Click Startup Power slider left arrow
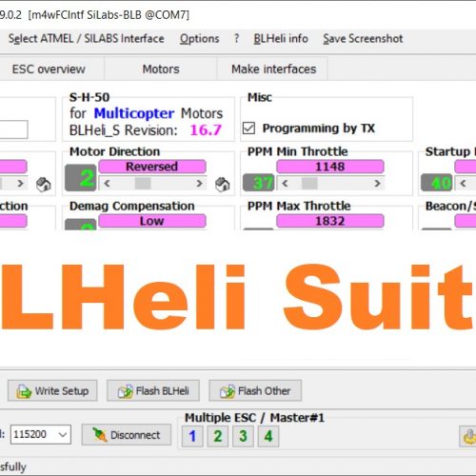Image resolution: width=476 pixels, height=476 pixels. pos(463,183)
